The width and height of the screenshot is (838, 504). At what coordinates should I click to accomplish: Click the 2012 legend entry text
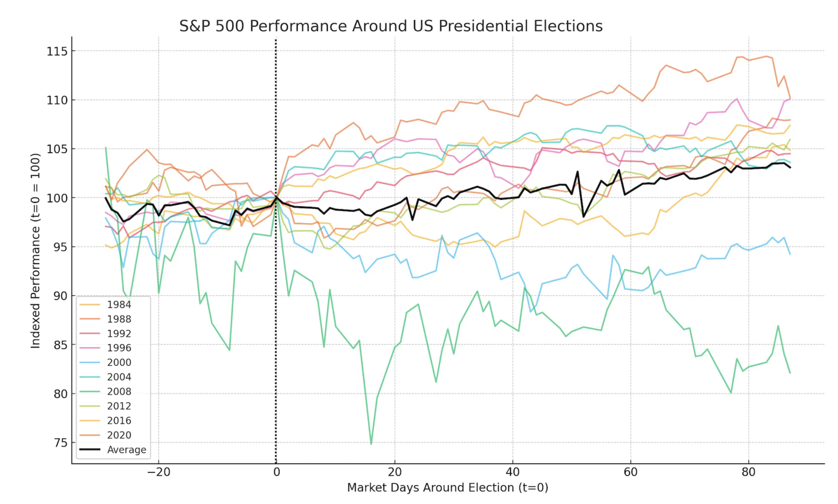tap(119, 406)
